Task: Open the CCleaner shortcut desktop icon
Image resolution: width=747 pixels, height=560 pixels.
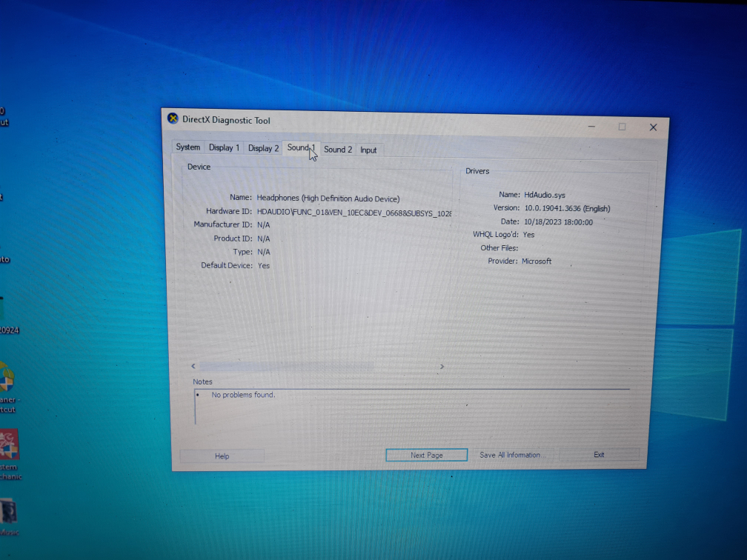Action: [8, 387]
